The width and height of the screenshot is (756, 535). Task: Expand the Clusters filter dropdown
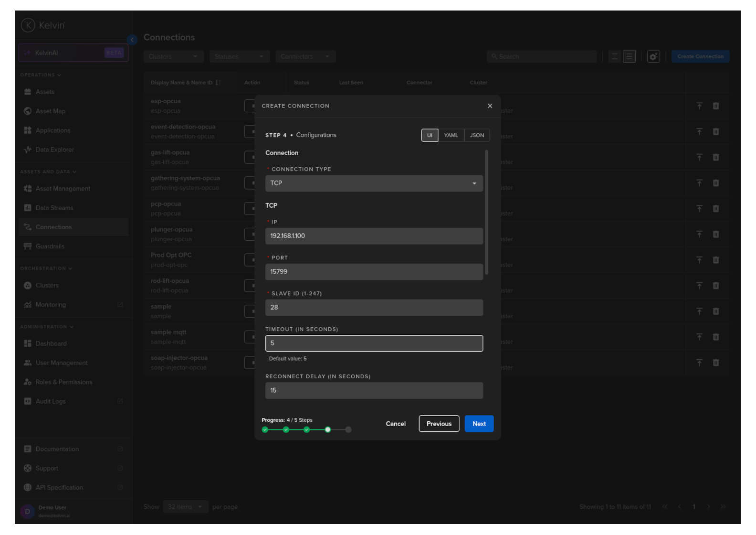173,56
